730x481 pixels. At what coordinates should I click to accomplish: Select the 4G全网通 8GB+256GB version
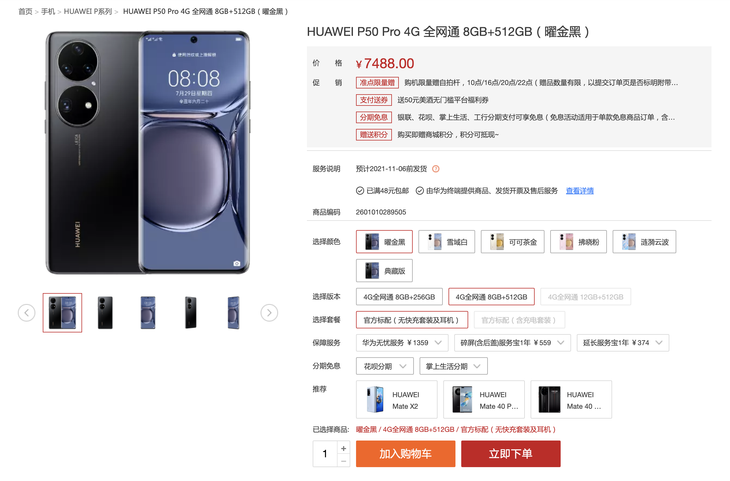coord(399,297)
